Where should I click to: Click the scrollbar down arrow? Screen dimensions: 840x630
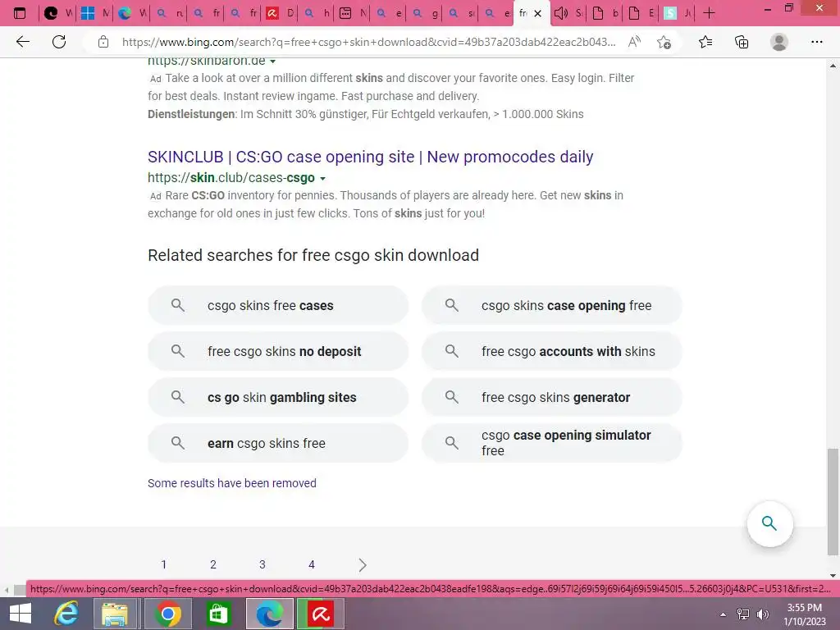tap(833, 576)
